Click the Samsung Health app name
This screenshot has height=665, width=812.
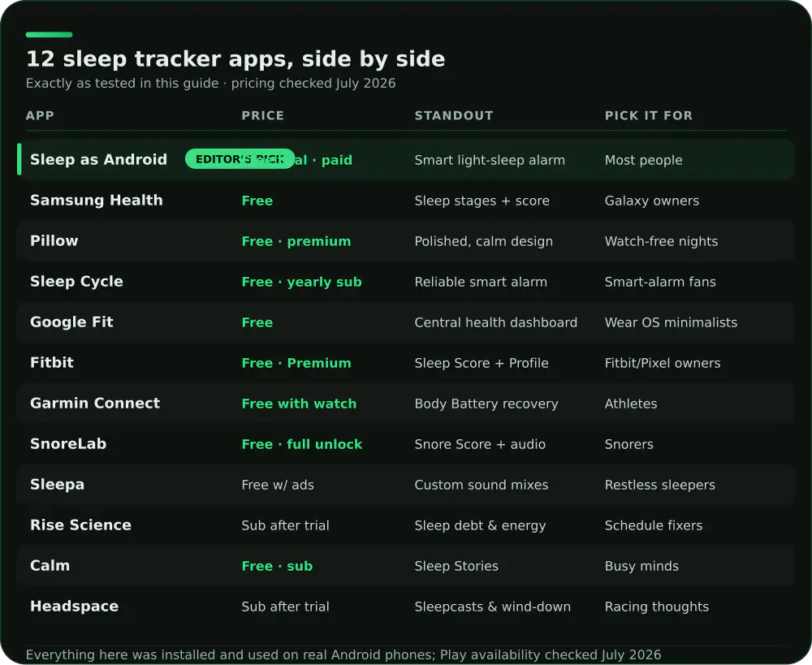pyautogui.click(x=97, y=200)
